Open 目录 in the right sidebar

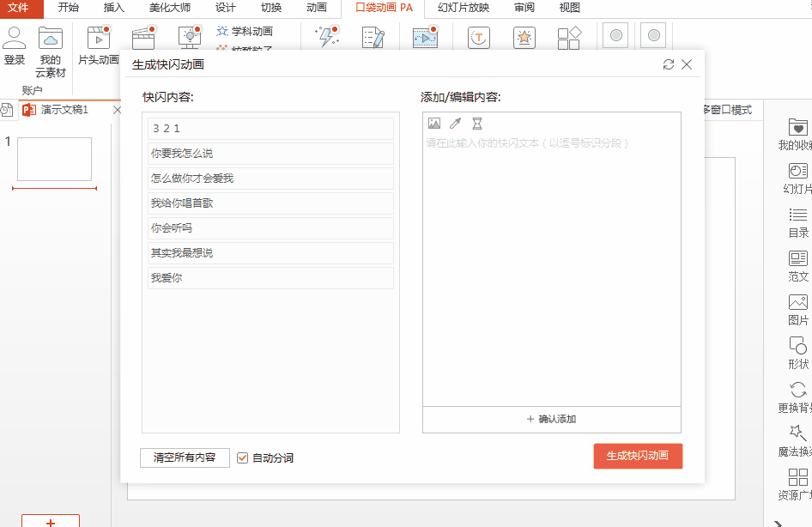[798, 222]
